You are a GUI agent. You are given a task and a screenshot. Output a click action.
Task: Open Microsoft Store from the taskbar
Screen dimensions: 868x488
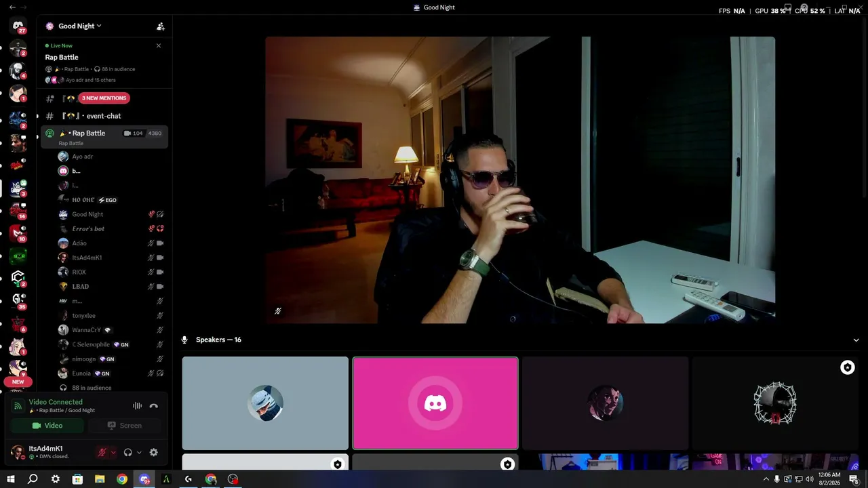click(x=77, y=479)
